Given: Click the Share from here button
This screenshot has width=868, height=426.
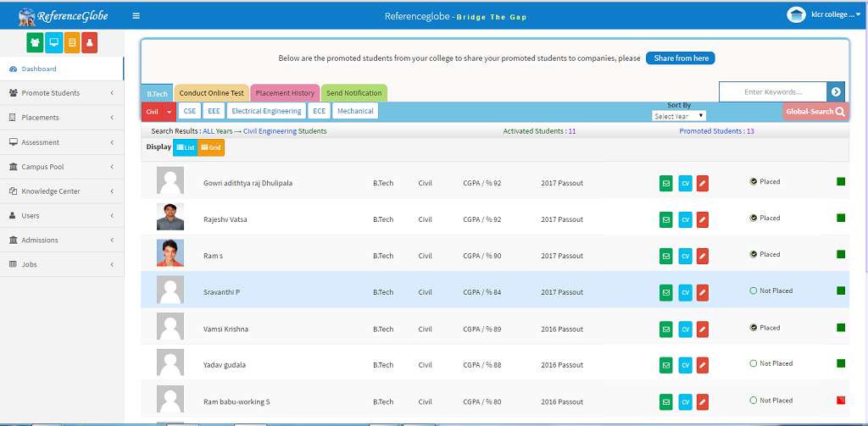Looking at the screenshot, I should pyautogui.click(x=681, y=58).
